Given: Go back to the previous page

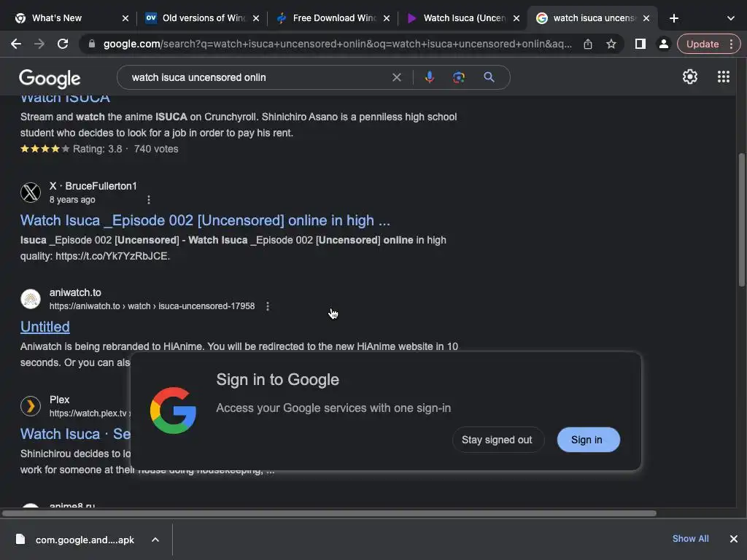Looking at the screenshot, I should tap(16, 44).
